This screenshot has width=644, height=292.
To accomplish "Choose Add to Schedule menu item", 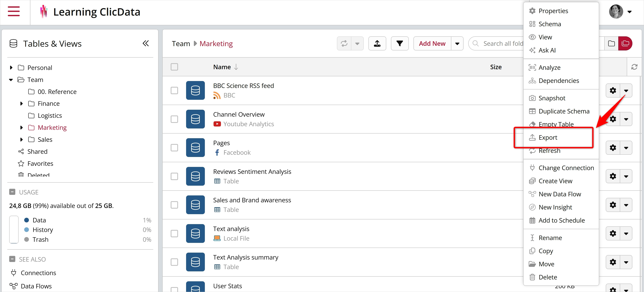I will tap(561, 221).
